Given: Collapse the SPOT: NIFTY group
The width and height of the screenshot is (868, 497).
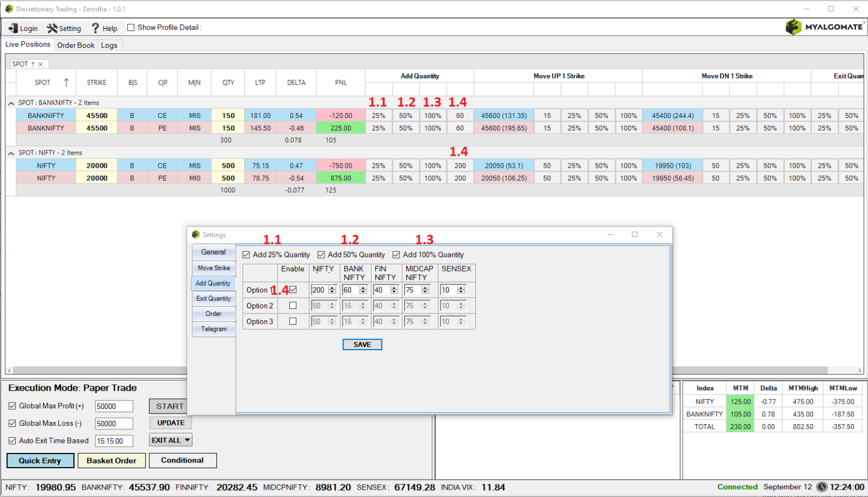Looking at the screenshot, I should [x=11, y=152].
